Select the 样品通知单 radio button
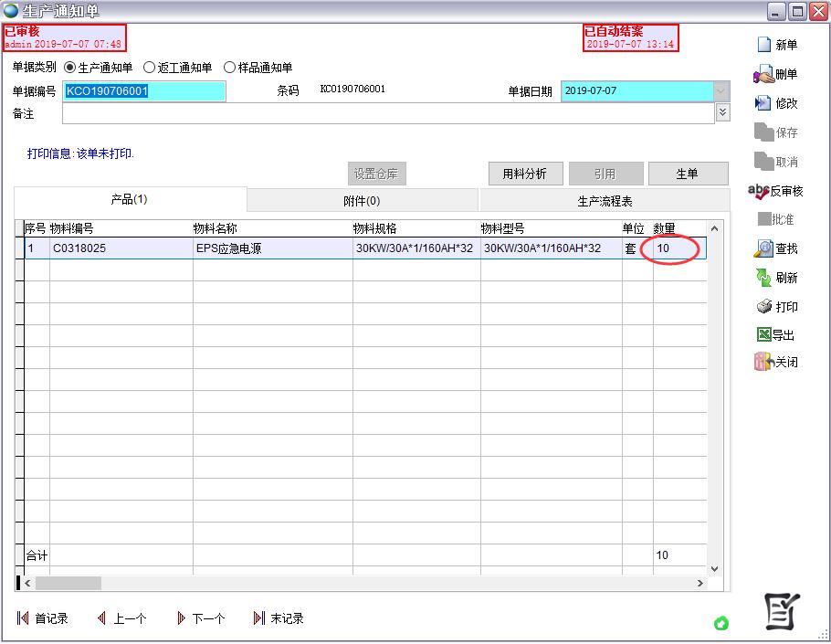The image size is (831, 644). (x=230, y=68)
